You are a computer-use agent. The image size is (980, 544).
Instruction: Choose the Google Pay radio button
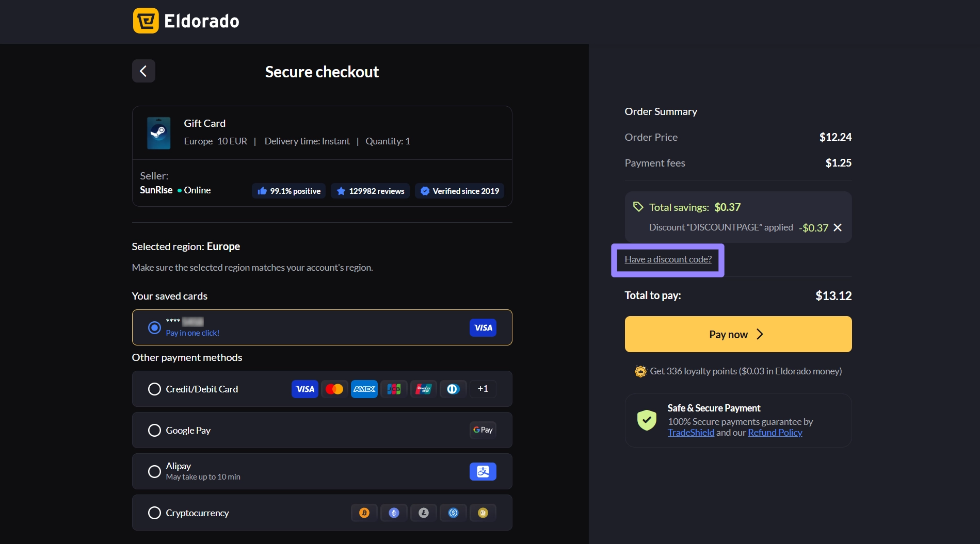coord(154,430)
